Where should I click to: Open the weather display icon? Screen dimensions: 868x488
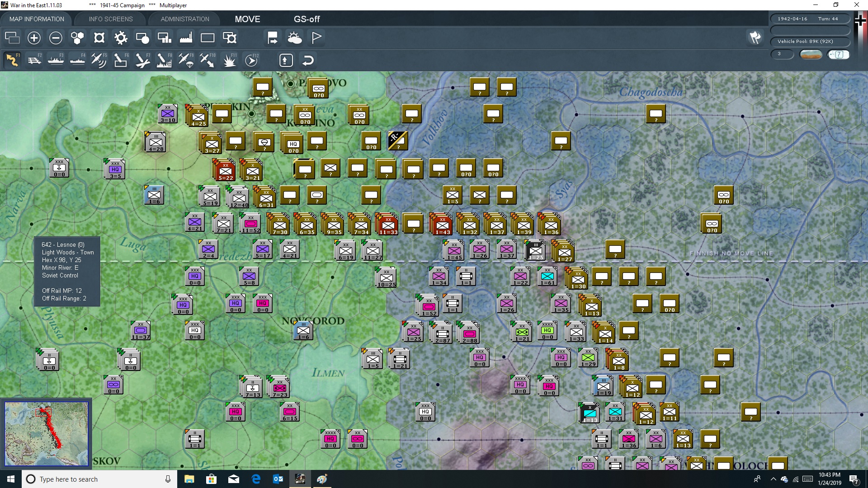click(x=295, y=38)
